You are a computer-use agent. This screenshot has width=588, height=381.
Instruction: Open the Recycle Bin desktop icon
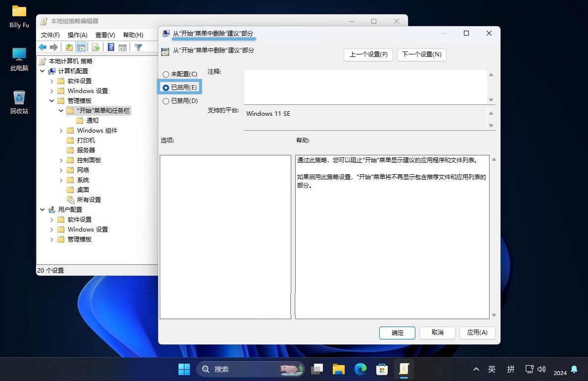click(x=19, y=101)
